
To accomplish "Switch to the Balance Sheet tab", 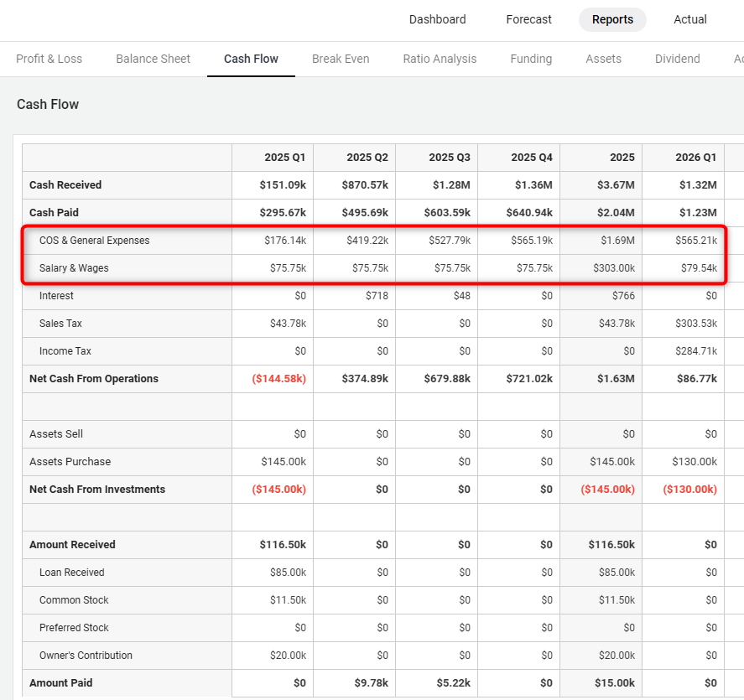I will tap(153, 59).
